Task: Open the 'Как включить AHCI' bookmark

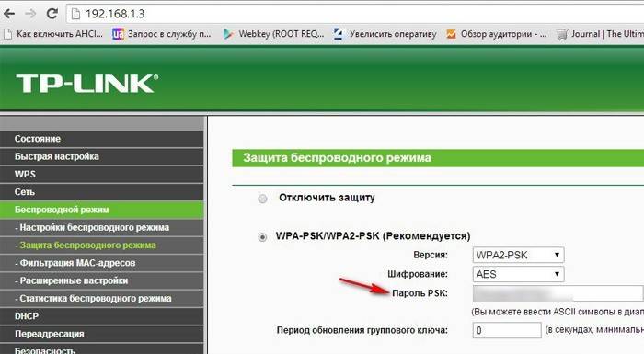Action: (53, 34)
